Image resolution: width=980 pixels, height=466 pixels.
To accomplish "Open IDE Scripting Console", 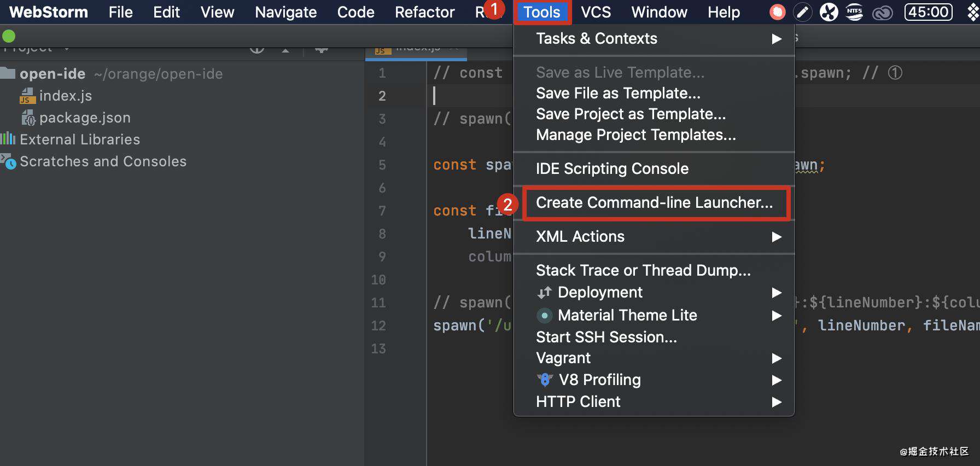I will (654, 169).
